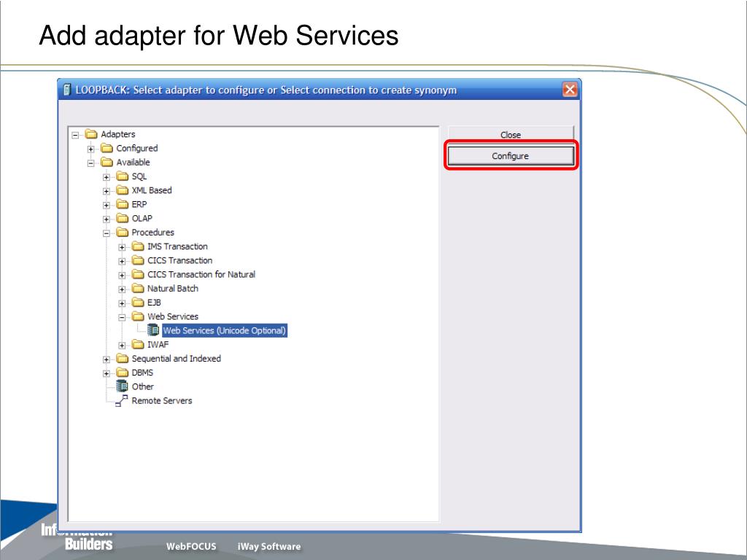Click the LOOPBACK title bar icon
Image resolution: width=747 pixels, height=560 pixels.
(67, 90)
